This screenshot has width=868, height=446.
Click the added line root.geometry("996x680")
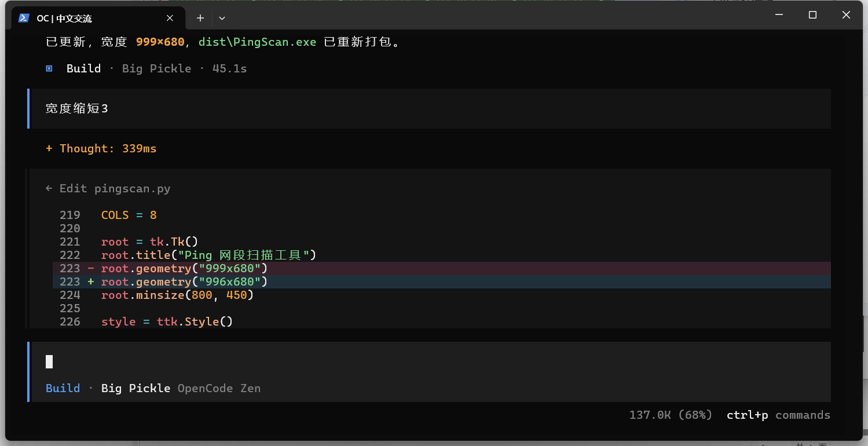click(441, 282)
